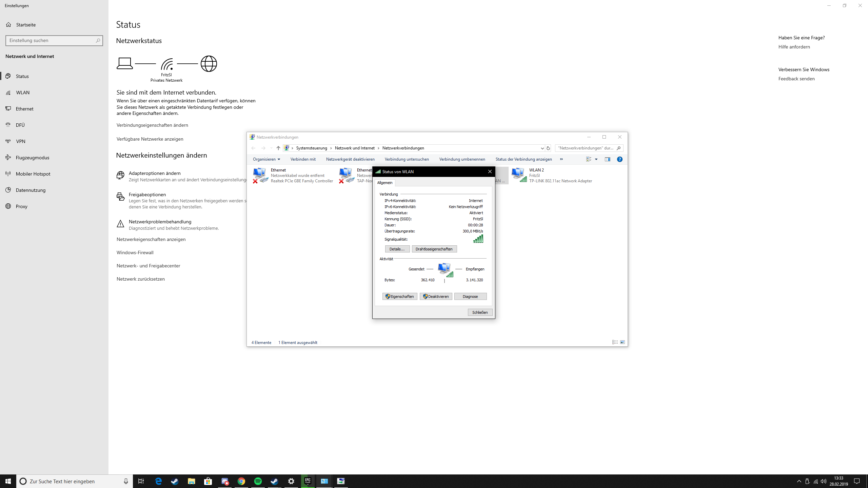Switch to the Allgemein tab
Image resolution: width=868 pixels, height=488 pixels.
click(385, 183)
